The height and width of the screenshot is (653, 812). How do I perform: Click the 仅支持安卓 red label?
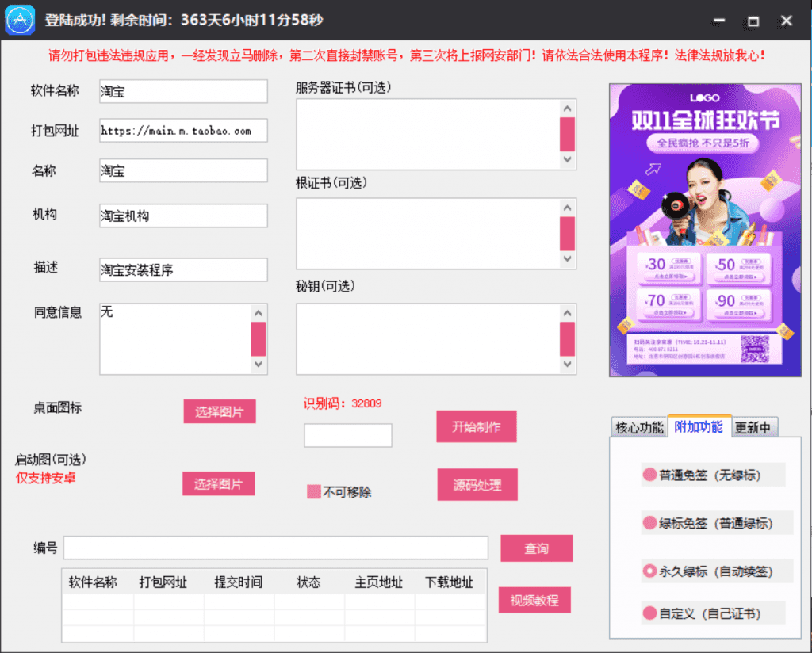tap(45, 478)
